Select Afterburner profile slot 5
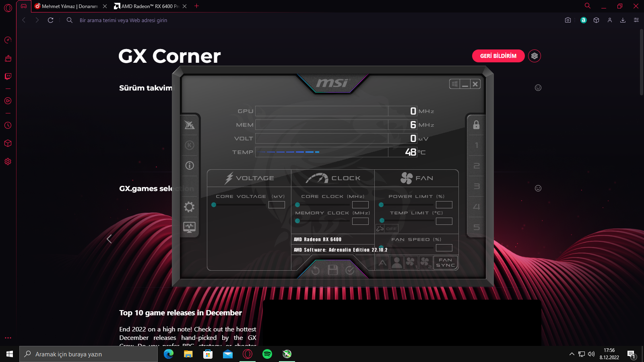Viewport: 644px width, 362px height. (x=477, y=227)
